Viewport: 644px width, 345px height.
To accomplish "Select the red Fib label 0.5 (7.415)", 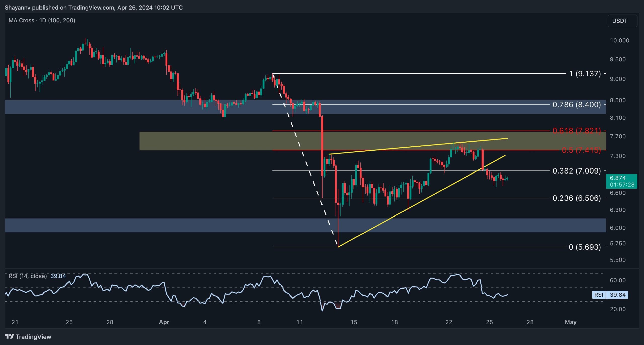I will [x=581, y=150].
